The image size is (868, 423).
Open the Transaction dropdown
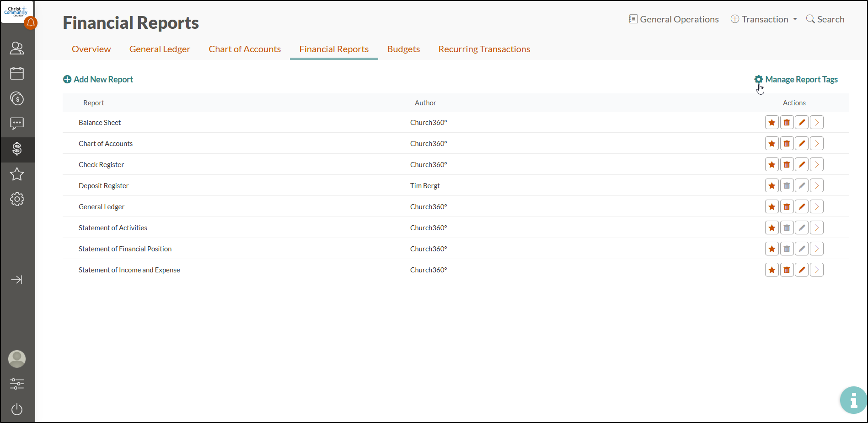coord(764,19)
